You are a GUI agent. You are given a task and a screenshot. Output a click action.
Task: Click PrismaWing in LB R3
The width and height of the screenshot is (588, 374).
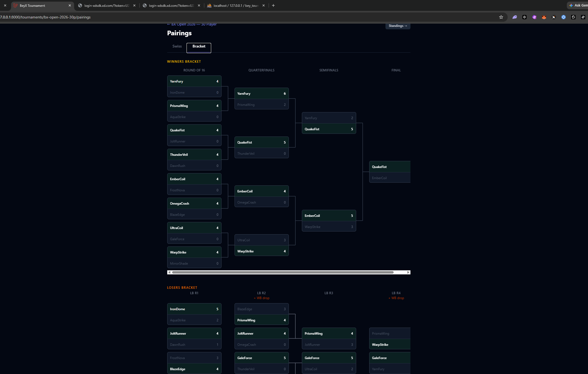(x=329, y=333)
